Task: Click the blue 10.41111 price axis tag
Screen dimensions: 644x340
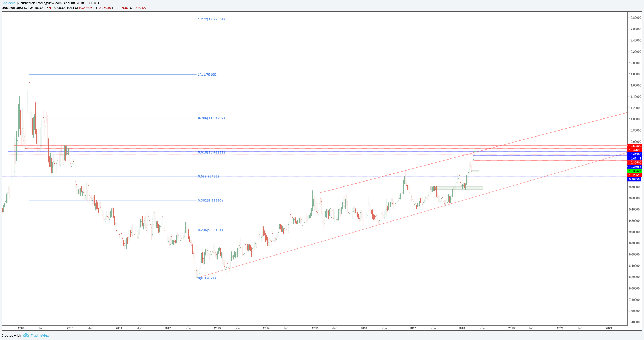Action: (x=635, y=158)
